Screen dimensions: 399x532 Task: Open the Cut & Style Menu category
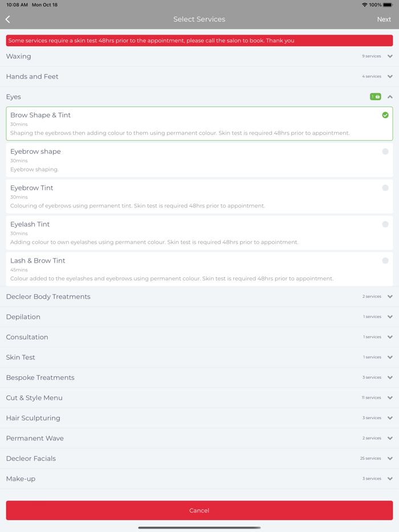point(34,398)
